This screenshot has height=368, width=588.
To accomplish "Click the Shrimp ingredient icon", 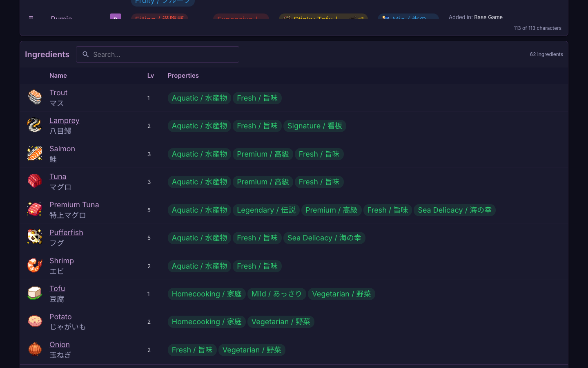I will pos(35,266).
